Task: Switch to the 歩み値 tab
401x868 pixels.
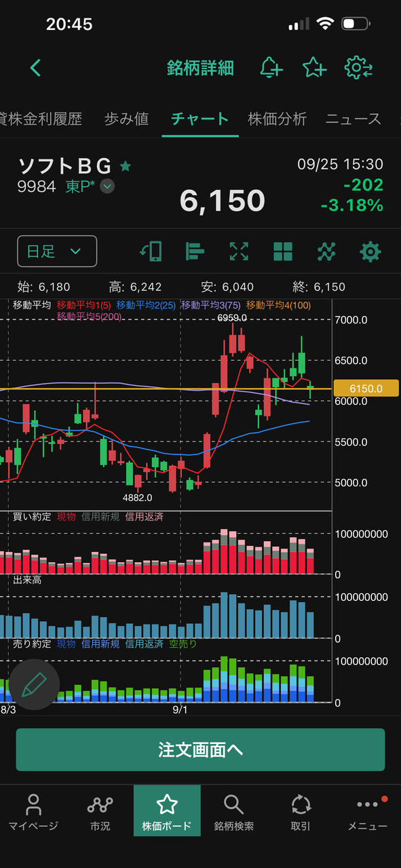Action: 126,119
